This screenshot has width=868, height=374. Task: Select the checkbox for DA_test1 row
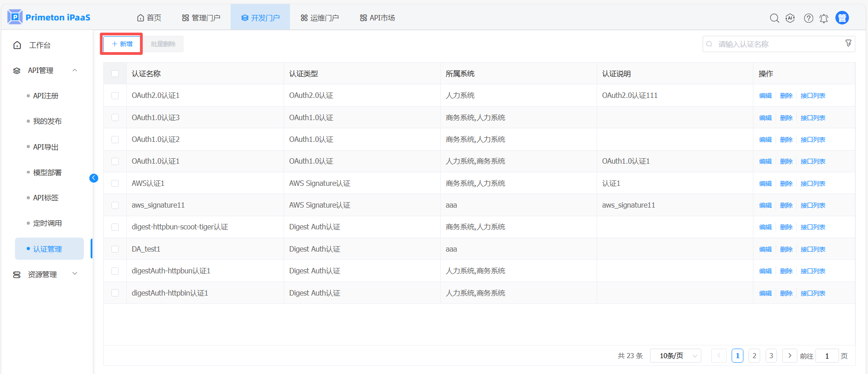pos(115,249)
